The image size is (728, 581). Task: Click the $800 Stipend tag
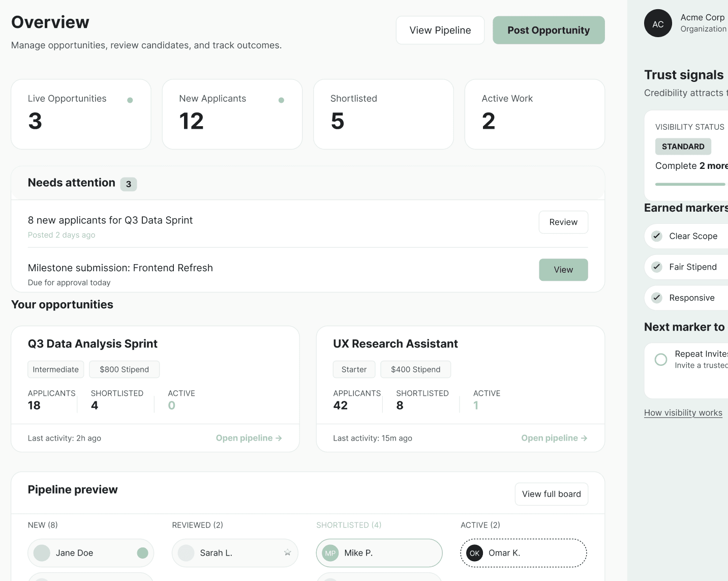pos(125,369)
